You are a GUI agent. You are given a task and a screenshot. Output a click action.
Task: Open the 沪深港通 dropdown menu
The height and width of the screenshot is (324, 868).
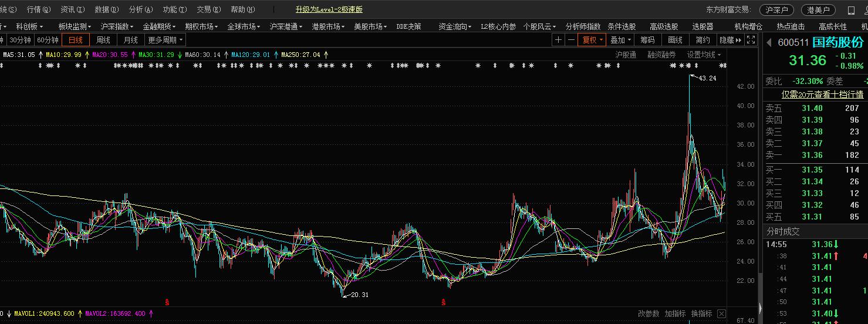286,26
